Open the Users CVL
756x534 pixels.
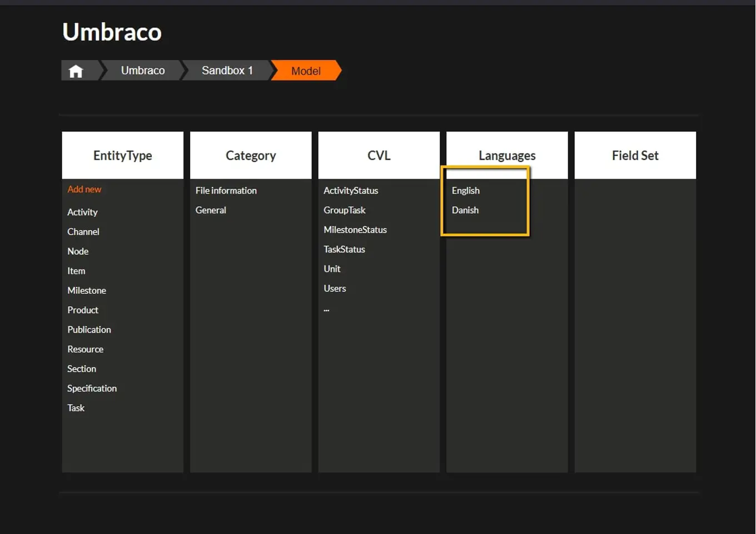335,288
